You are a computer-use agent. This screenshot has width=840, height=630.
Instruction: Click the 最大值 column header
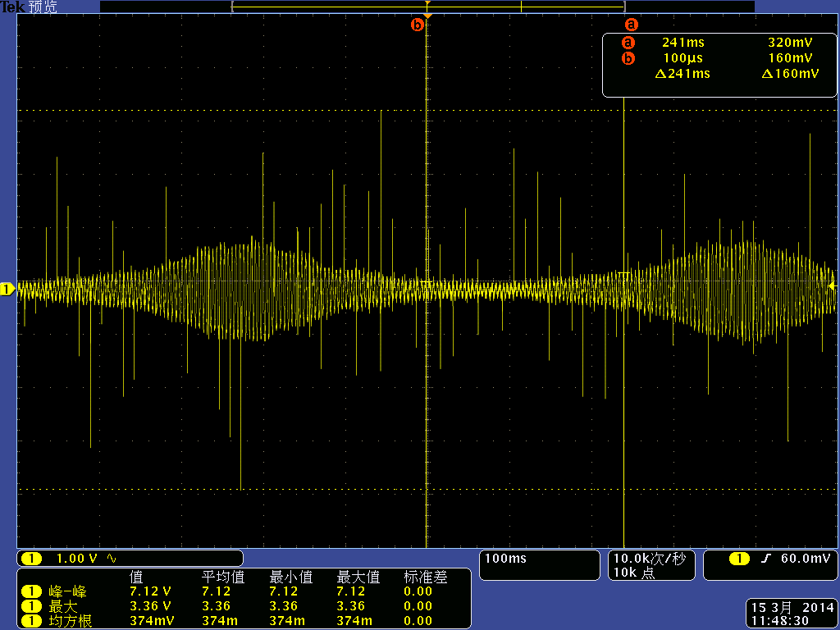pyautogui.click(x=358, y=577)
